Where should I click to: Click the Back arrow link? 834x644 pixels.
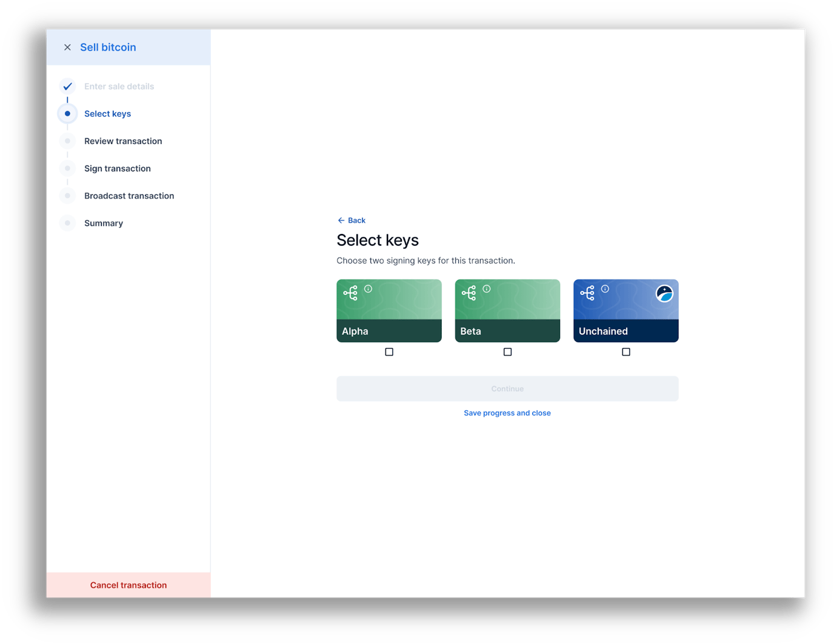[352, 221]
